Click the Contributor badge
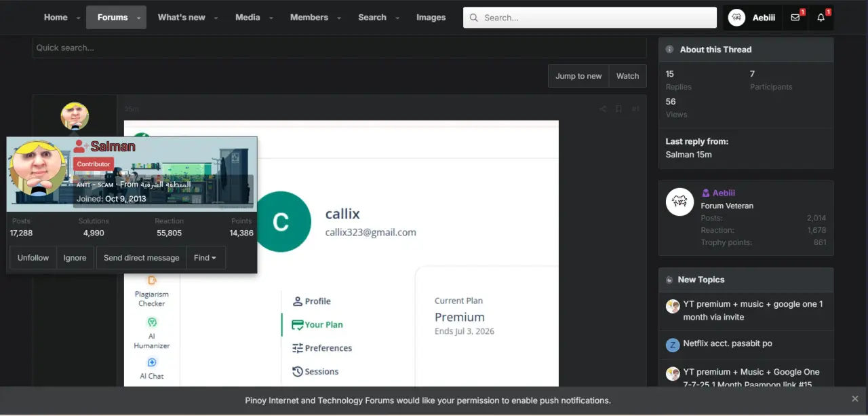868x416 pixels. (94, 164)
